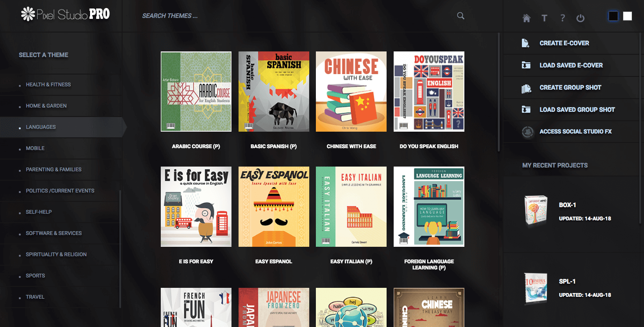This screenshot has height=327, width=644.
Task: Select the Home & Garden category
Action: 46,106
